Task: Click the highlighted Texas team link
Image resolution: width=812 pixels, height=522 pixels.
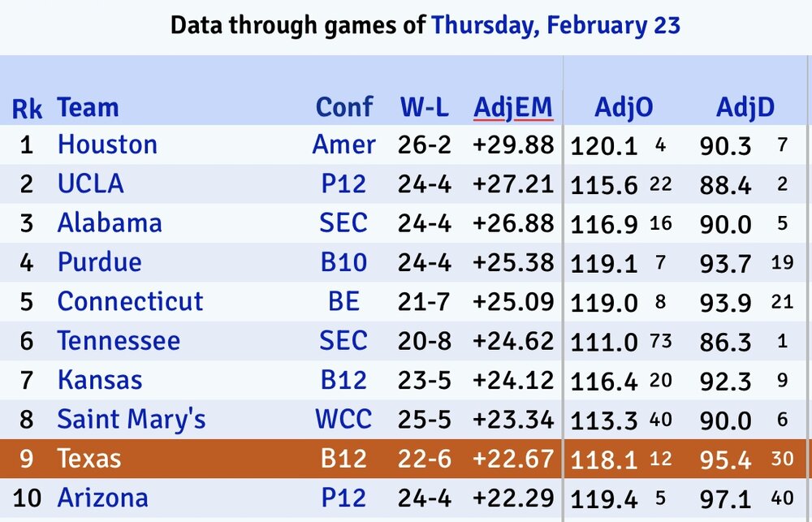Action: (89, 459)
